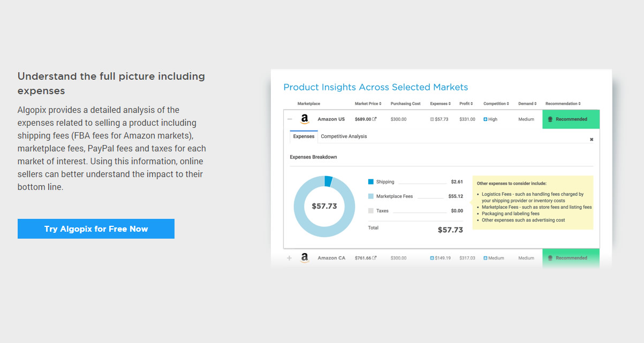
Task: Click the Expenses Breakdown heading
Action: pos(313,157)
